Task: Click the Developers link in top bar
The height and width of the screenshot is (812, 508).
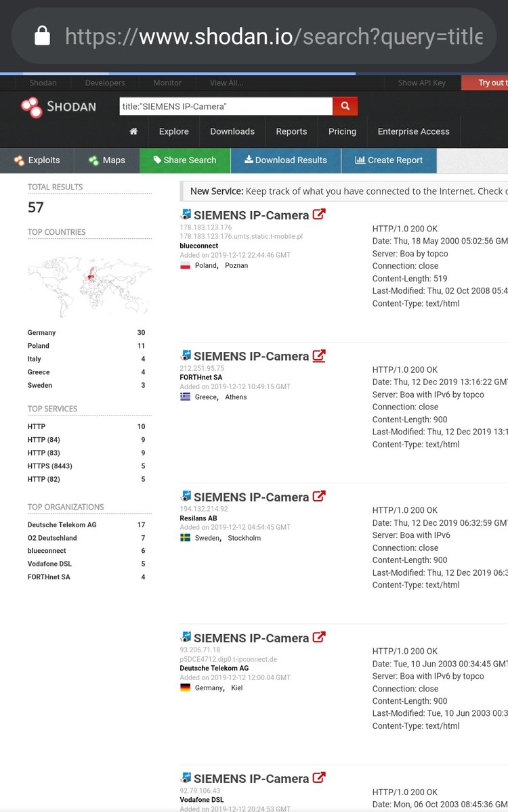Action: tap(105, 83)
